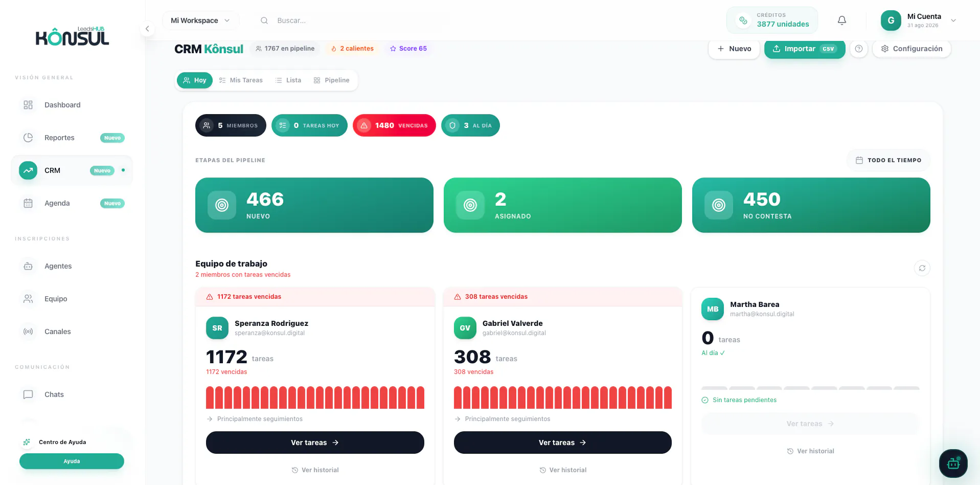The width and height of the screenshot is (980, 485).
Task: Click the 5 Miembros pill
Action: click(231, 125)
